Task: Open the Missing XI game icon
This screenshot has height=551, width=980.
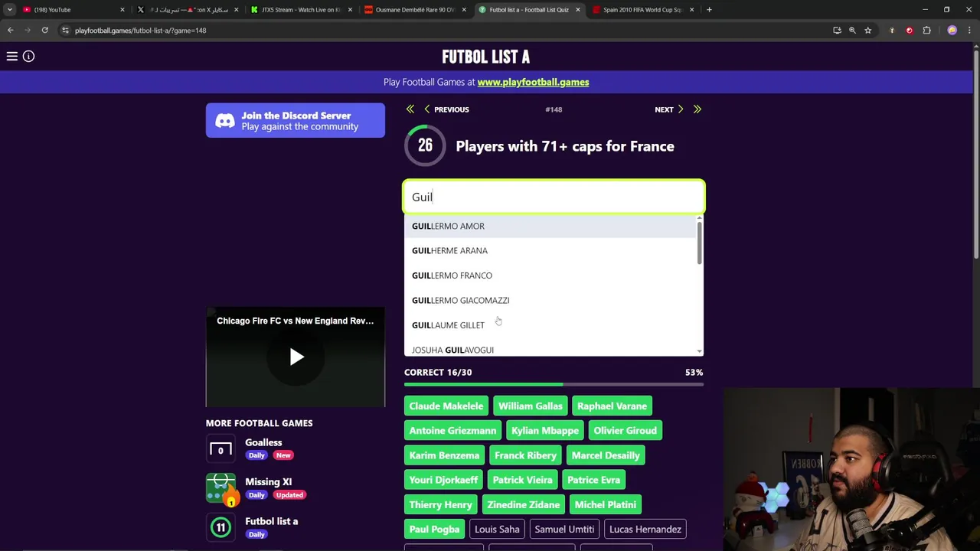Action: [x=220, y=488]
